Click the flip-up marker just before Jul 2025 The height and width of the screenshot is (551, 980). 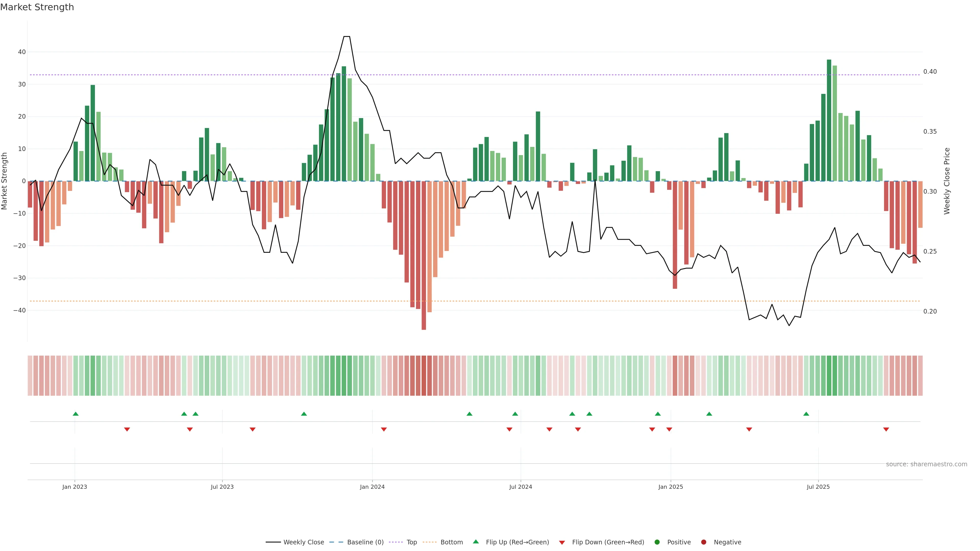tap(806, 414)
